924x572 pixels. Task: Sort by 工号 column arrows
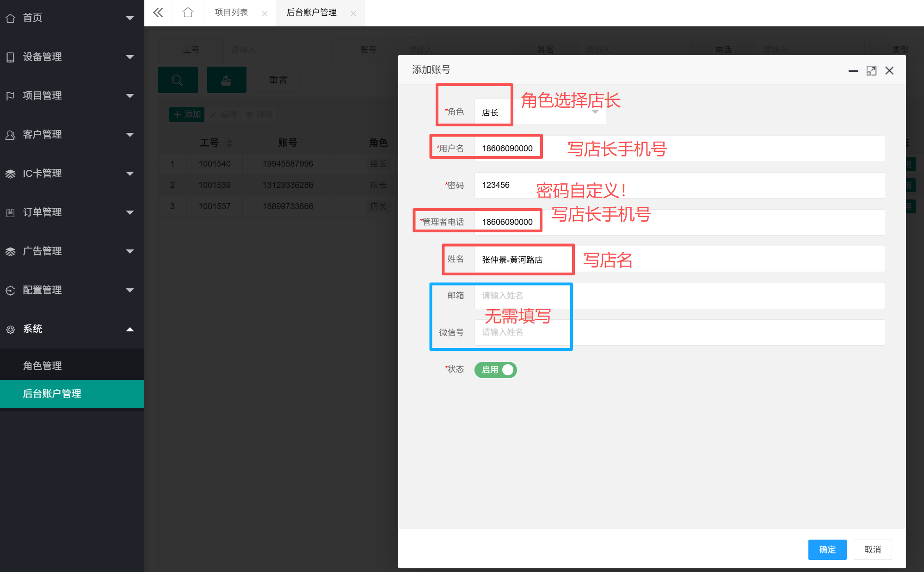(x=229, y=143)
